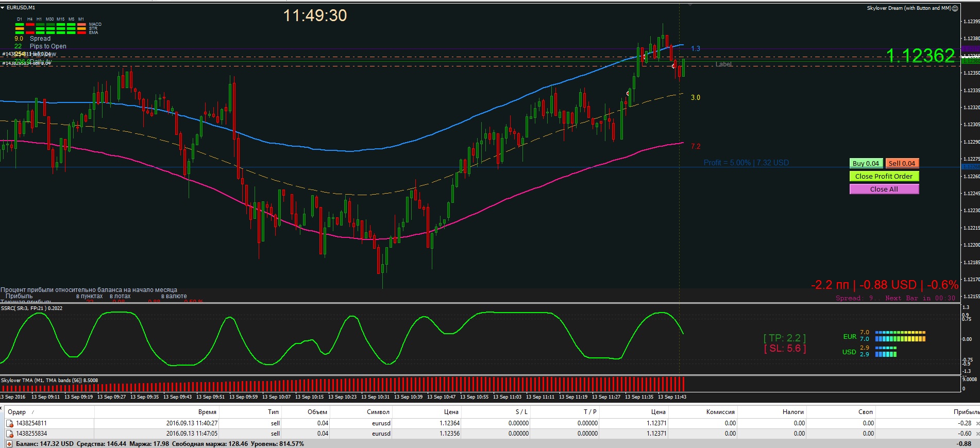Image resolution: width=980 pixels, height=448 pixels.
Task: Click the H4 MACD red signal block
Action: pos(30,25)
